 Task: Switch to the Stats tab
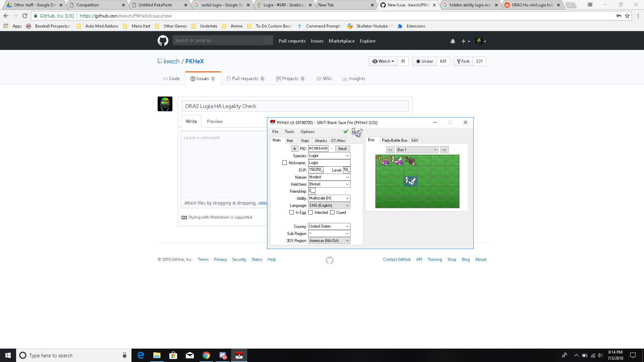(305, 141)
